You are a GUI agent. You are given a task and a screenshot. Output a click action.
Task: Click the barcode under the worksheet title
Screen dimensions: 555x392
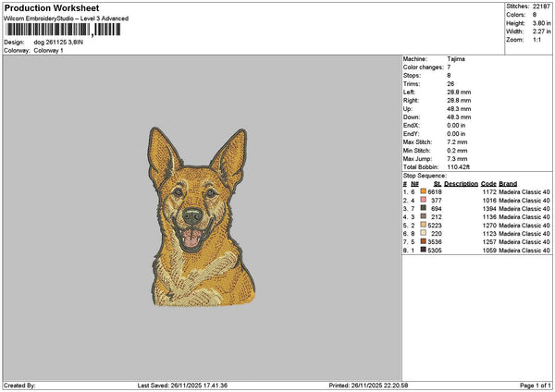coord(63,30)
